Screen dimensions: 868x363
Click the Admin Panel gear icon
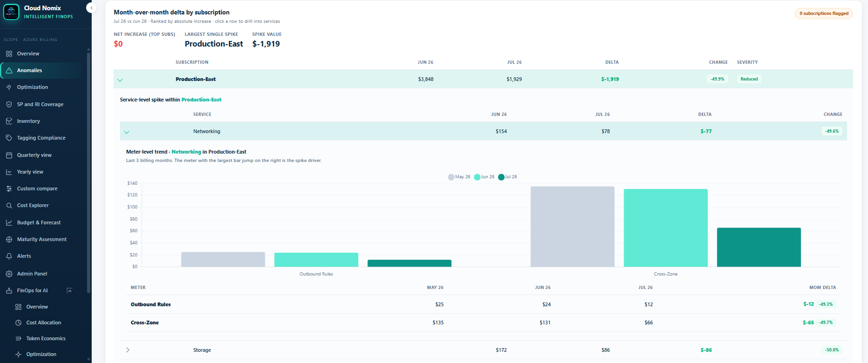(9, 274)
